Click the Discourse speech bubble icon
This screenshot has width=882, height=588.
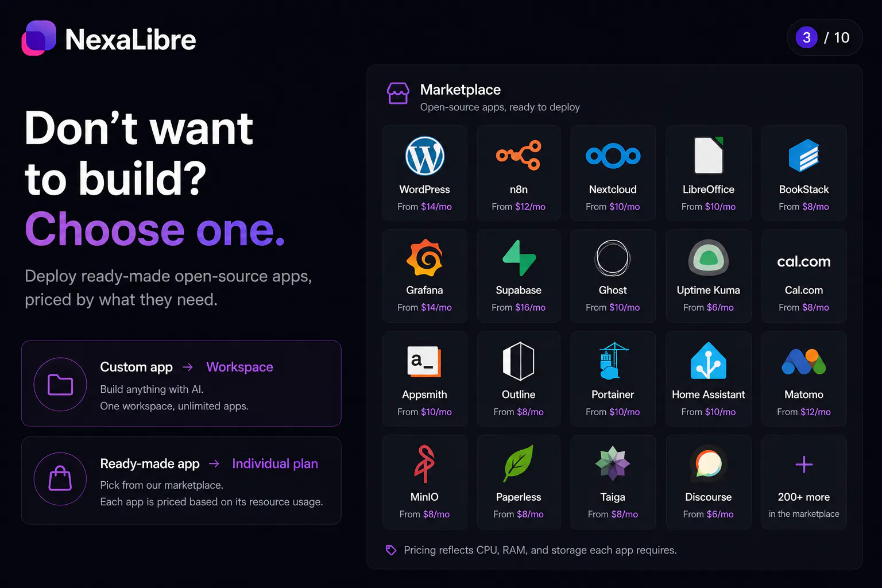click(x=709, y=464)
